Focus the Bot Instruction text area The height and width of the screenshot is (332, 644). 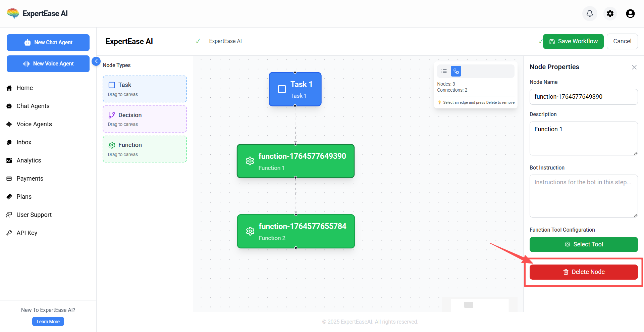point(584,196)
